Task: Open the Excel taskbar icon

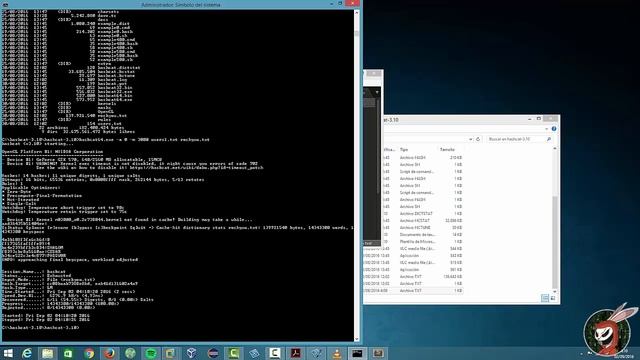Action: [68, 353]
